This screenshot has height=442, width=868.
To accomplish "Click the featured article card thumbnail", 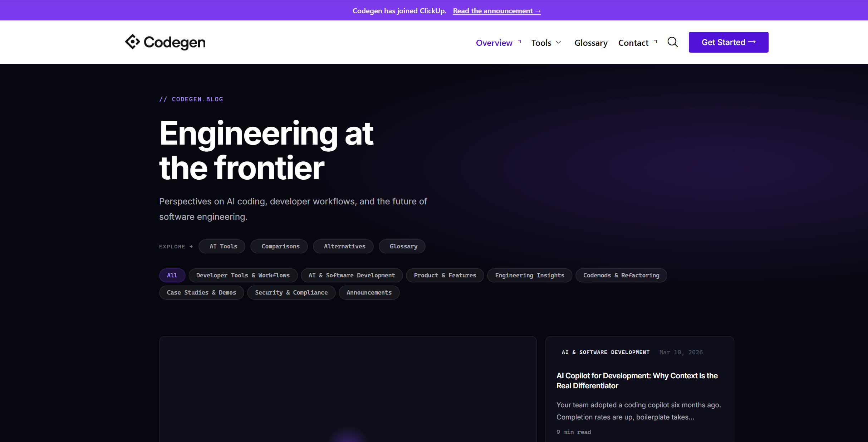I will (348, 389).
